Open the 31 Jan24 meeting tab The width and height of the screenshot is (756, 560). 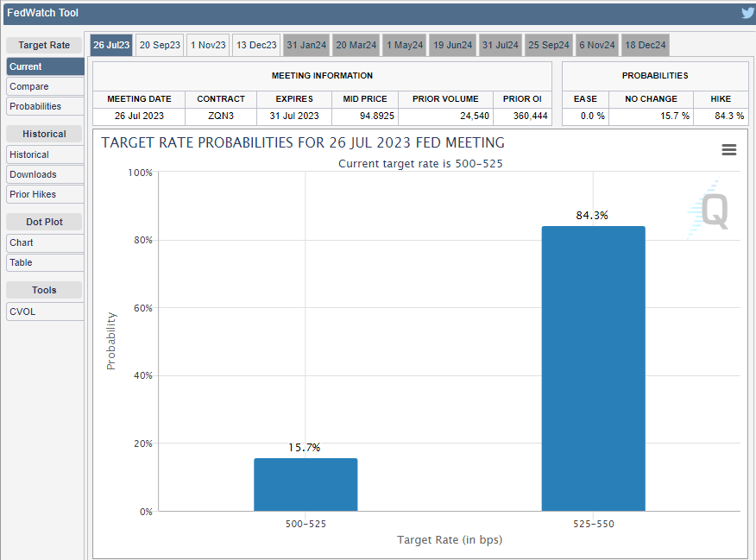tap(306, 45)
